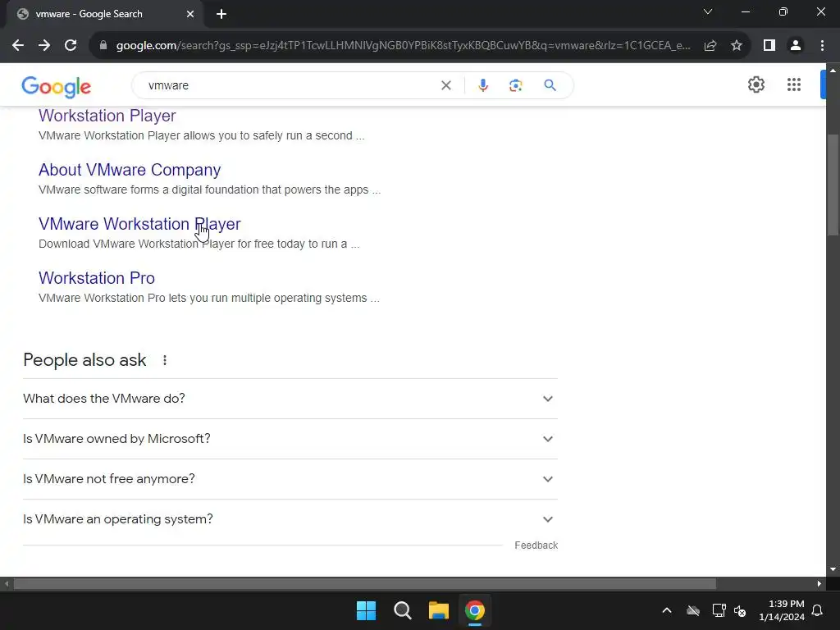This screenshot has height=630, width=840.
Task: Close the vmware Google Search tab
Action: point(190,14)
